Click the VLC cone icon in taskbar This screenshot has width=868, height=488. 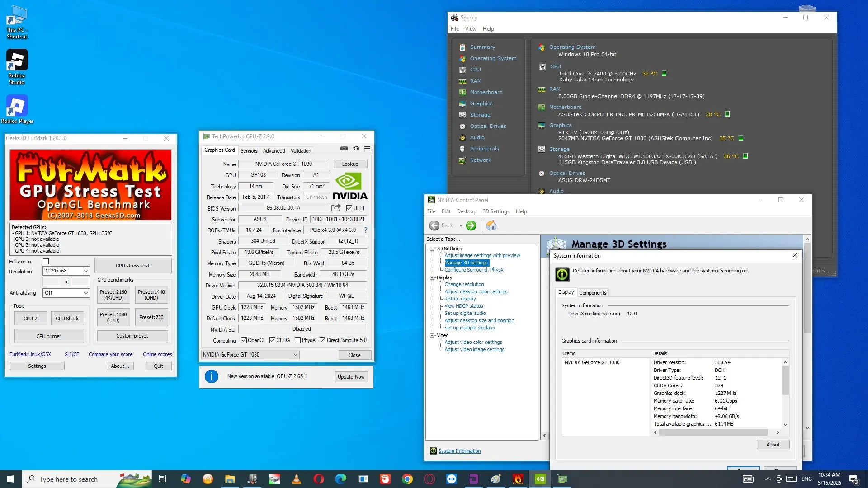click(x=297, y=479)
